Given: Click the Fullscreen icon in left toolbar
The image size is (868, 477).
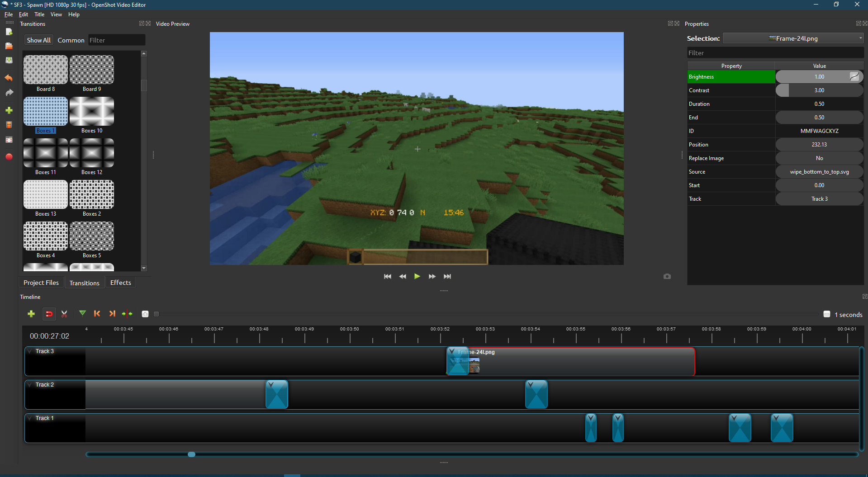Looking at the screenshot, I should tap(9, 140).
